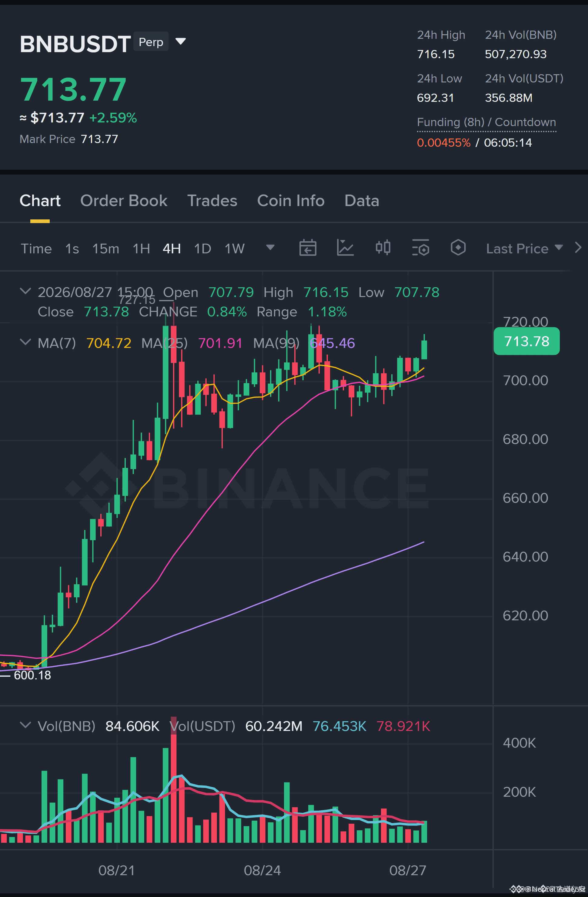
Task: Tap the Range value 1.18%
Action: pyautogui.click(x=327, y=312)
